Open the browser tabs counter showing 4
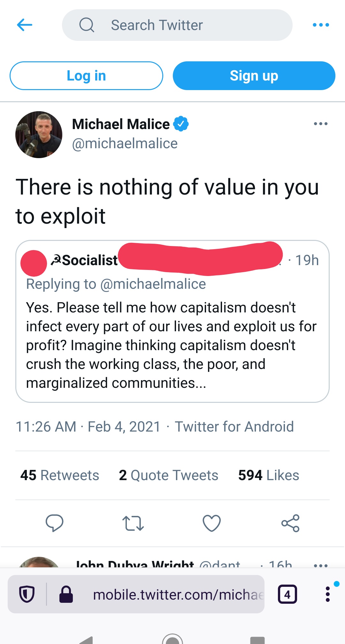 coord(287,594)
